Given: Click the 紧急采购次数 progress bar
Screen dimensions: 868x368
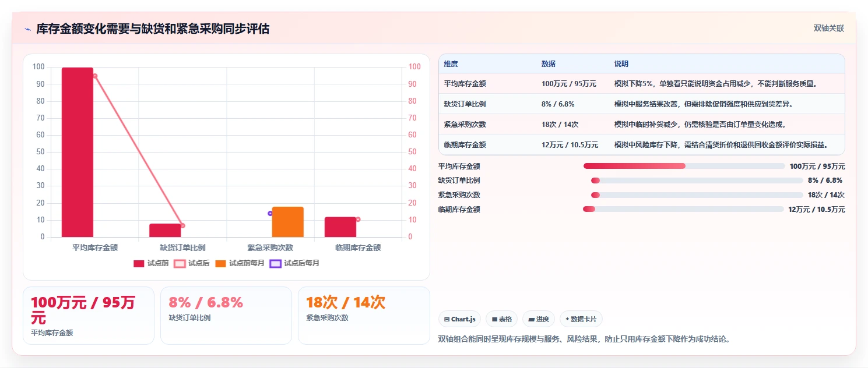Looking at the screenshot, I should 697,195.
